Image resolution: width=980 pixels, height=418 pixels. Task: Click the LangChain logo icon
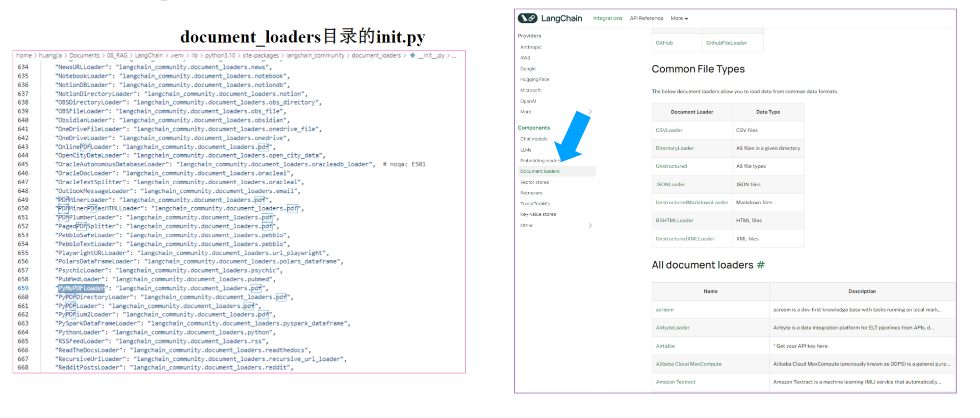click(528, 18)
